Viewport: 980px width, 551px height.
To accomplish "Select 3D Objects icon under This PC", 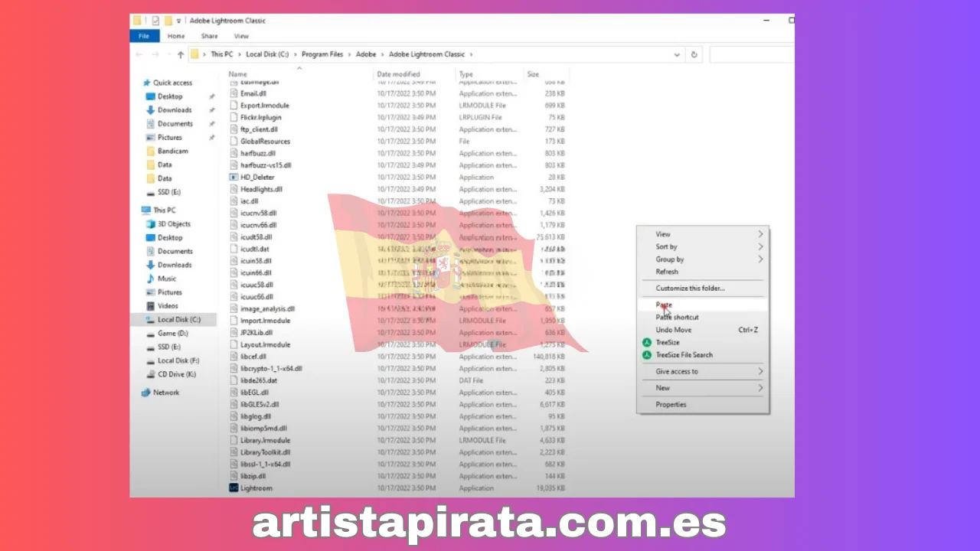I will [151, 224].
